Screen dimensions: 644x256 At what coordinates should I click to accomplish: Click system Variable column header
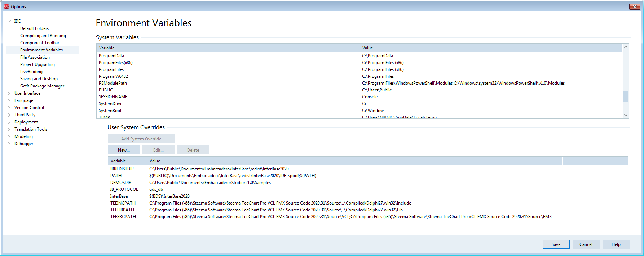coord(228,48)
